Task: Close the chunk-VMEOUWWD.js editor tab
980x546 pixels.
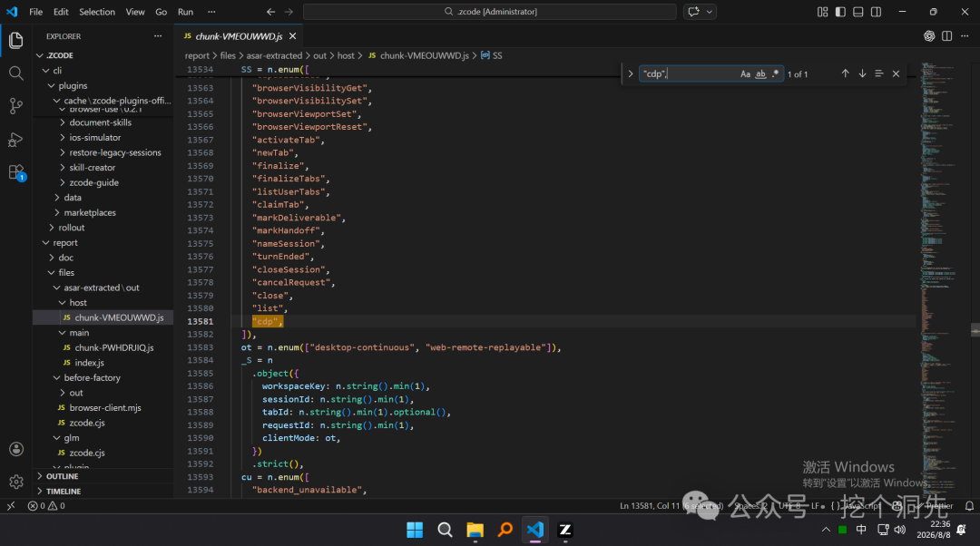Action: click(x=292, y=36)
